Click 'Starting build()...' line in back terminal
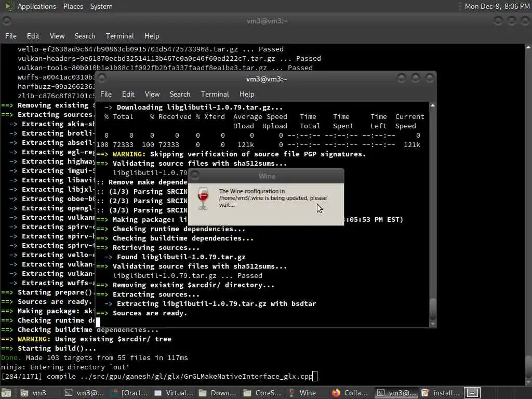The width and height of the screenshot is (532, 399). tap(57, 349)
